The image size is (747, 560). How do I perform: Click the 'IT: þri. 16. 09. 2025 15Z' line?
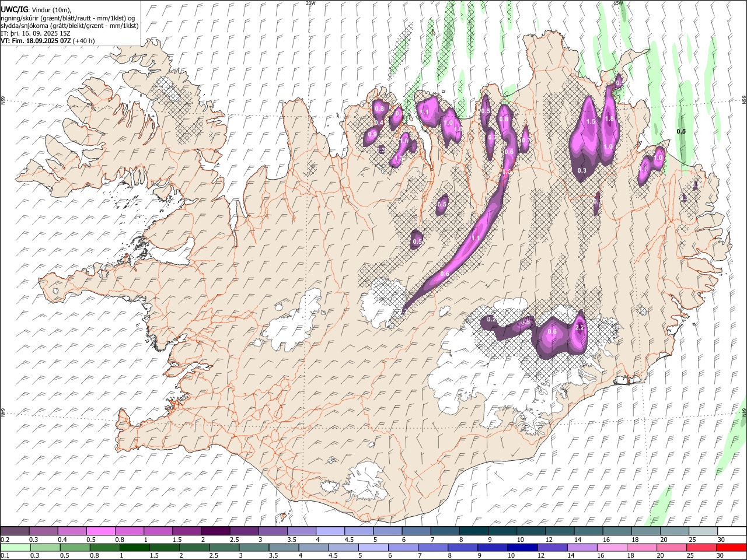pos(36,33)
